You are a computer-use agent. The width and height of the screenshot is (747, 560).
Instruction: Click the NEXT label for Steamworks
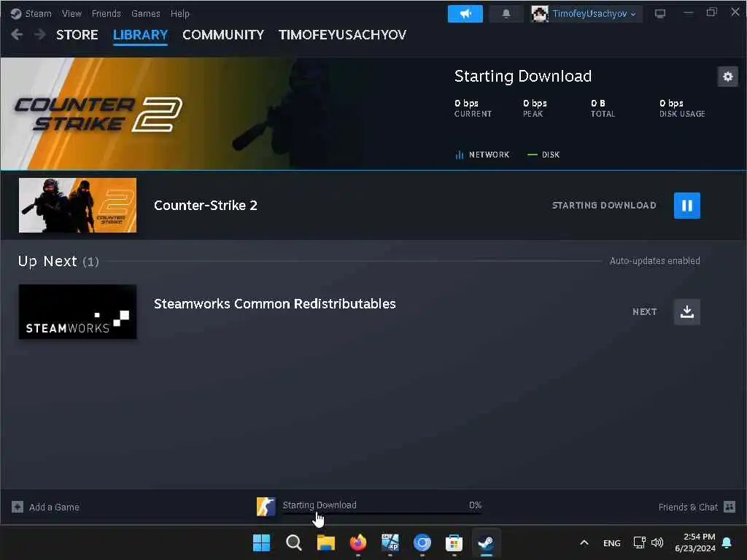[645, 312]
